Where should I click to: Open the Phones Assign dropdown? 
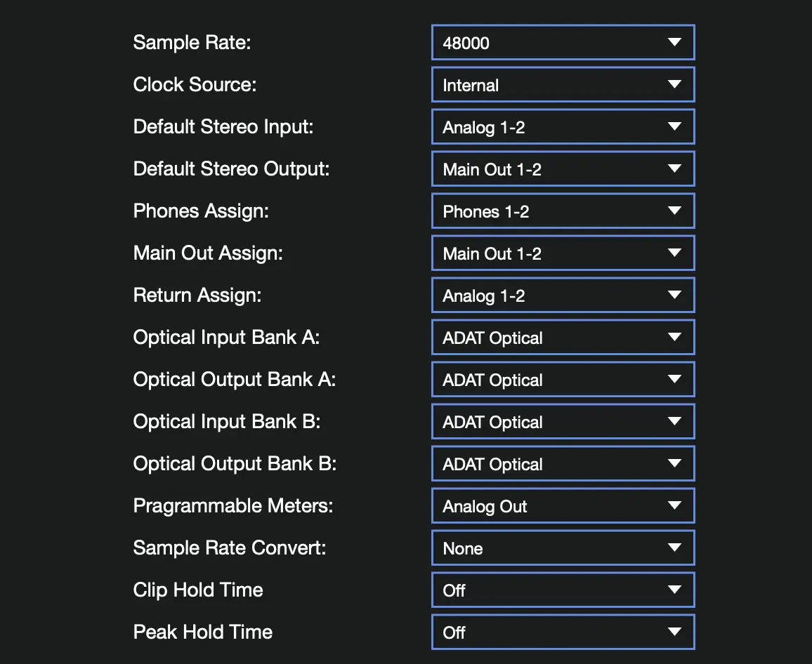[562, 211]
